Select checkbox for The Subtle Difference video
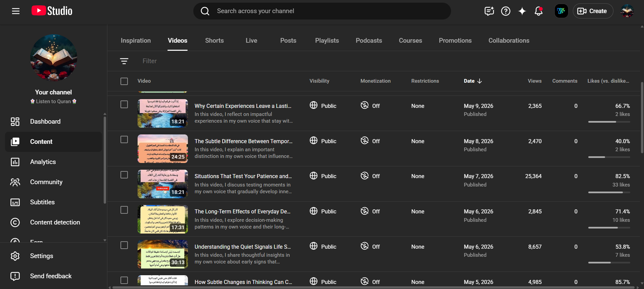This screenshot has height=289, width=644. pyautogui.click(x=124, y=139)
